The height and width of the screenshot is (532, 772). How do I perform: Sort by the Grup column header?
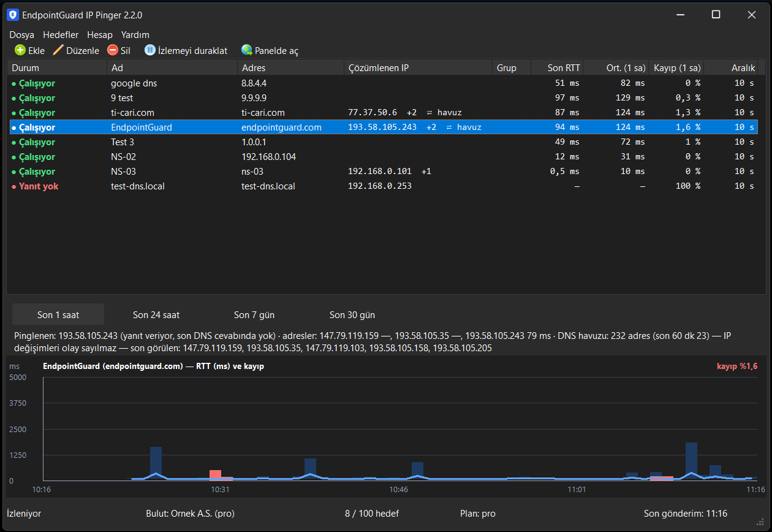(x=512, y=68)
